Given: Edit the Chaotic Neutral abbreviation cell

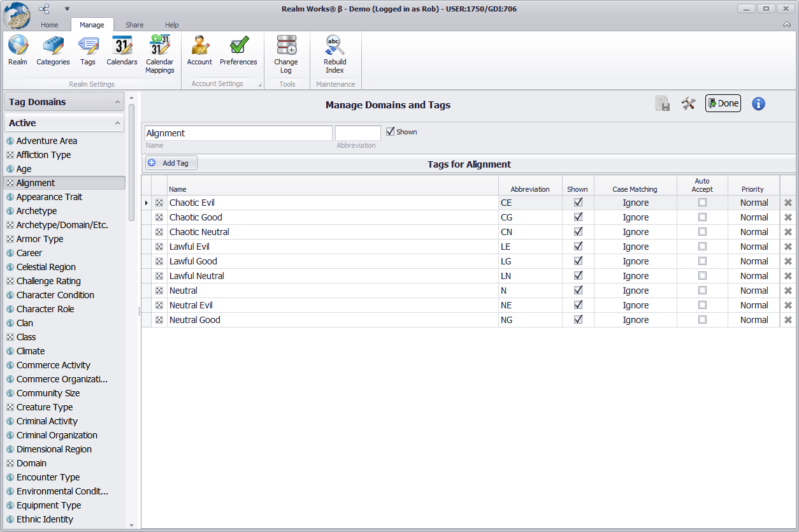Looking at the screenshot, I should (530, 232).
